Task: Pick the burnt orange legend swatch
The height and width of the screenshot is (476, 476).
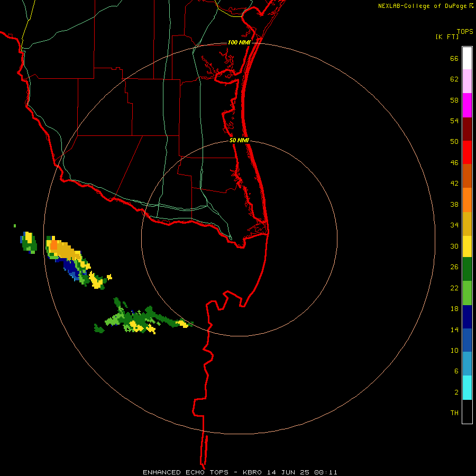Action: [x=467, y=176]
